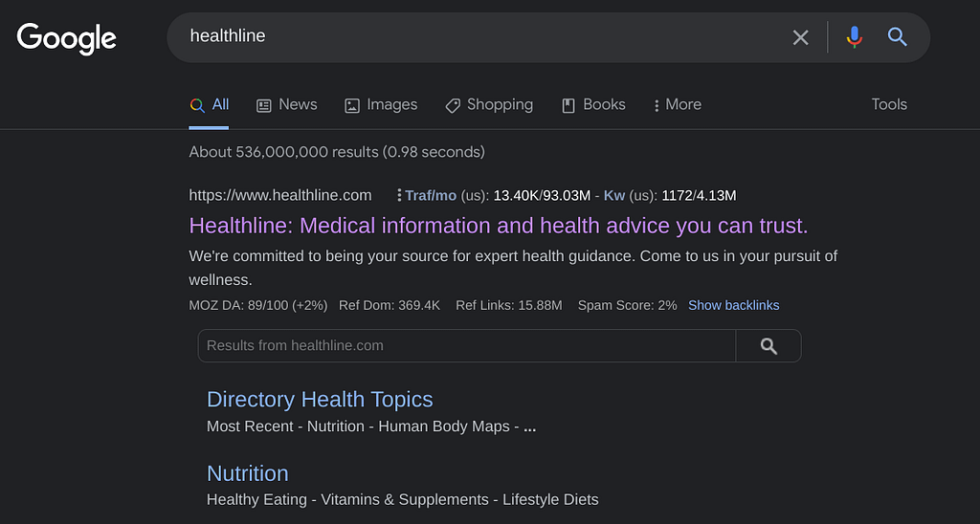Open the Directory Health Topics sitelink
Image resolution: width=980 pixels, height=524 pixels.
coord(320,400)
